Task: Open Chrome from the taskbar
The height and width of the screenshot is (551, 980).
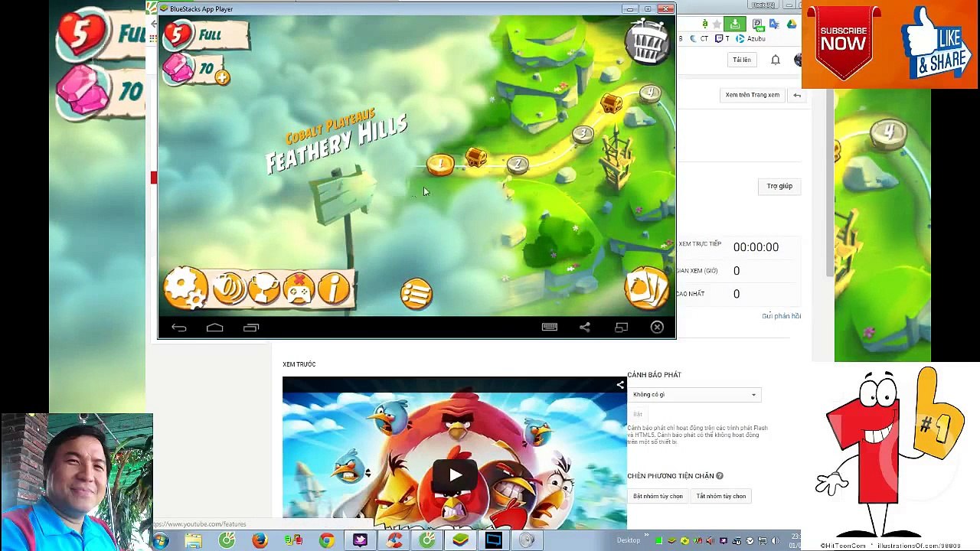Action: [x=327, y=541]
